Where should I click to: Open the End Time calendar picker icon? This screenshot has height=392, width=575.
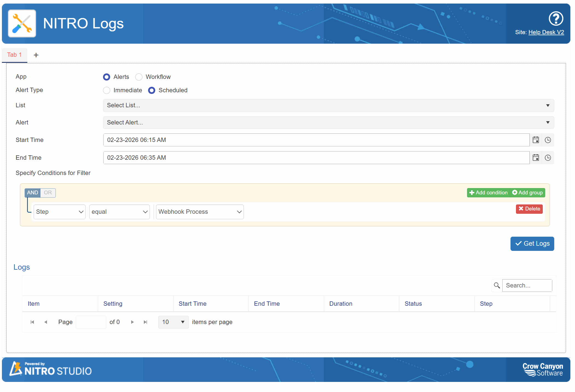536,158
